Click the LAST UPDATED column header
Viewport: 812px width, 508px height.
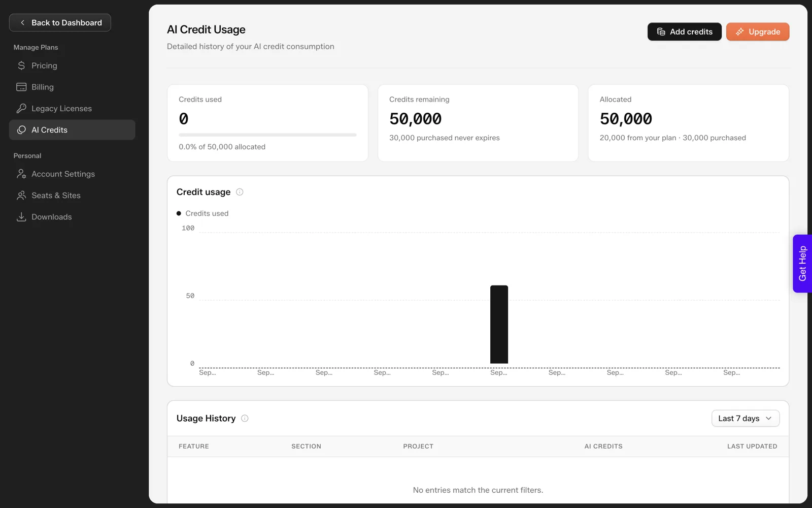pyautogui.click(x=752, y=447)
